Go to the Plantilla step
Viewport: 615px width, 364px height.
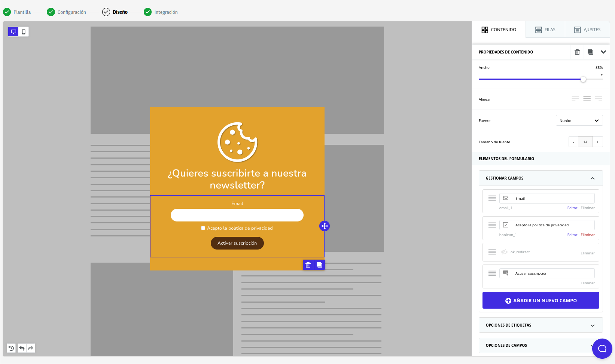tap(17, 12)
